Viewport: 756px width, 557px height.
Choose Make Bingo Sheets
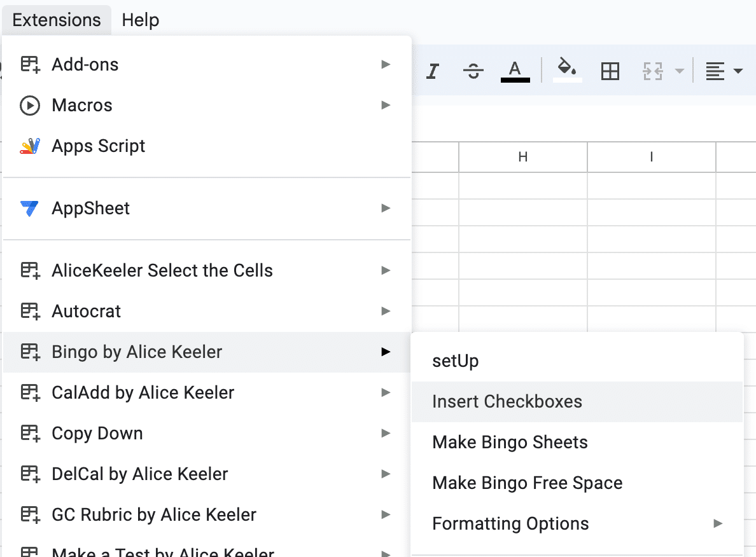(x=510, y=442)
